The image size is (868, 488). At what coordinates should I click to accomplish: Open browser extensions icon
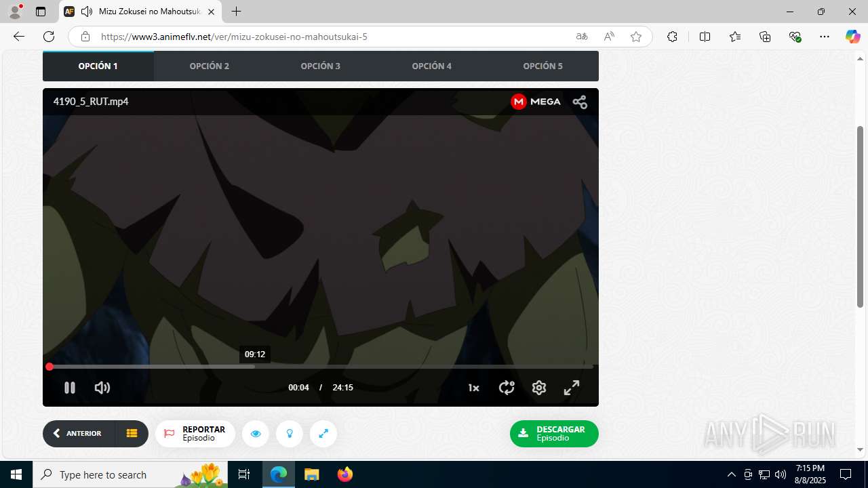click(x=672, y=37)
